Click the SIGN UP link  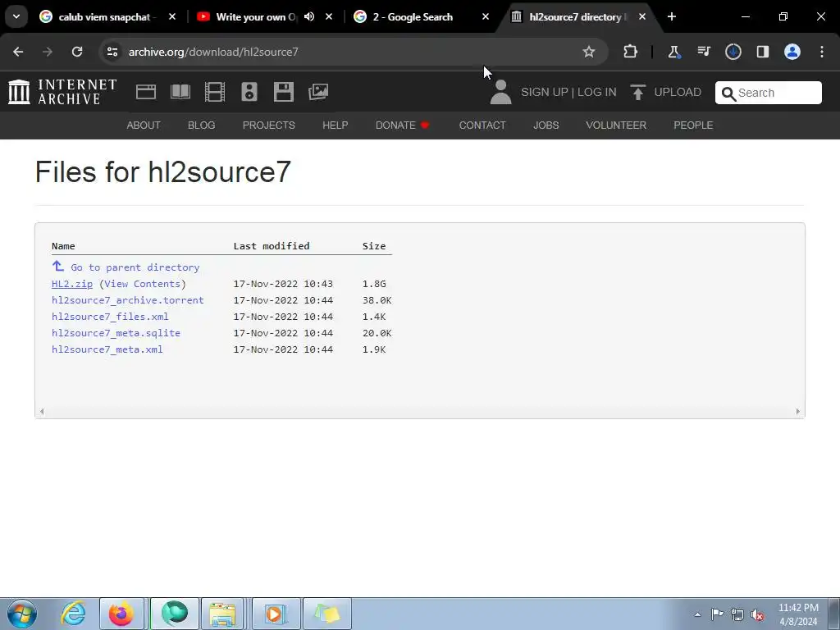pos(545,92)
